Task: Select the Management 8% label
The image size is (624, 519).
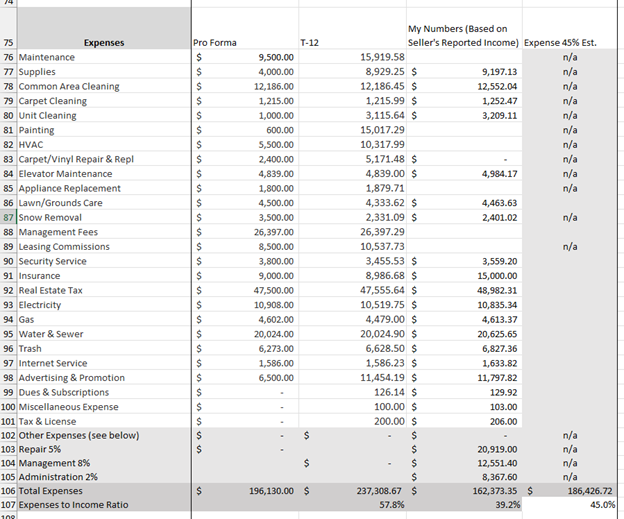Action: coord(104,463)
